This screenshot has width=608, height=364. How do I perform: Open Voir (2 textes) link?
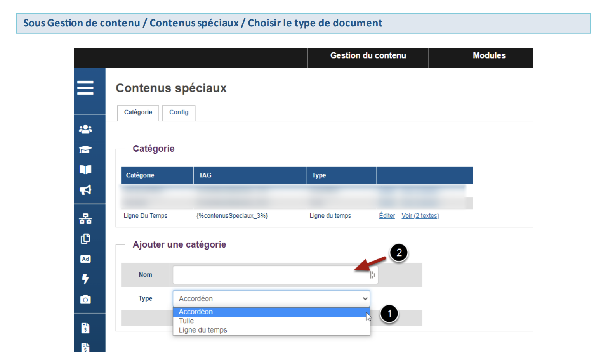420,216
